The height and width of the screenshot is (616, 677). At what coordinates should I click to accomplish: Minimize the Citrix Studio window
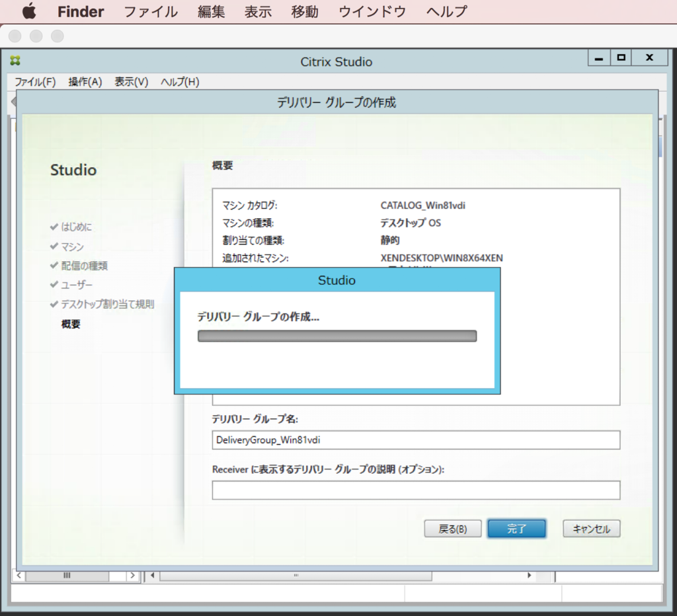[x=599, y=58]
